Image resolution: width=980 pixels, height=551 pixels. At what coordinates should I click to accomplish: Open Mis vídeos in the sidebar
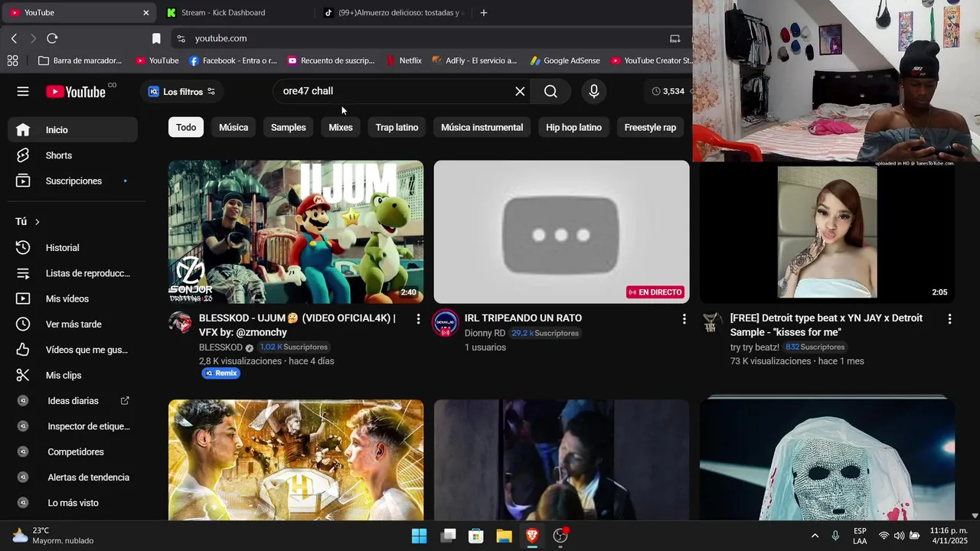click(x=73, y=298)
